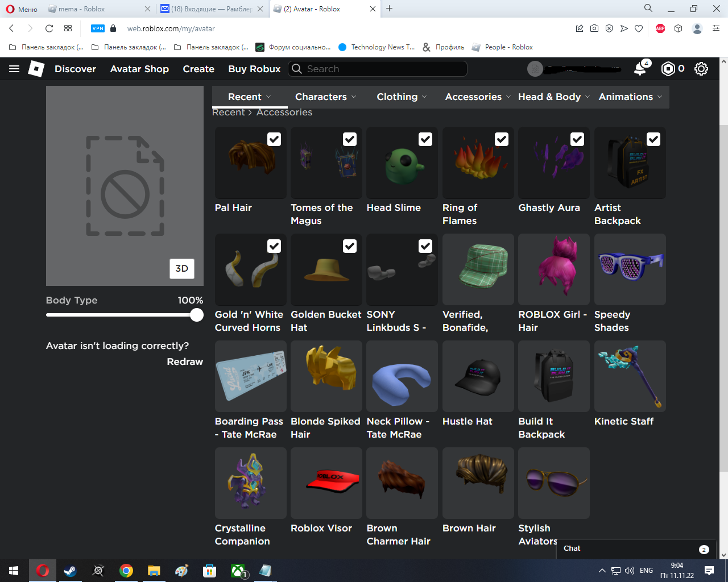Uncheck the Golden Bucket Hat
This screenshot has height=582, width=728.
[x=350, y=246]
